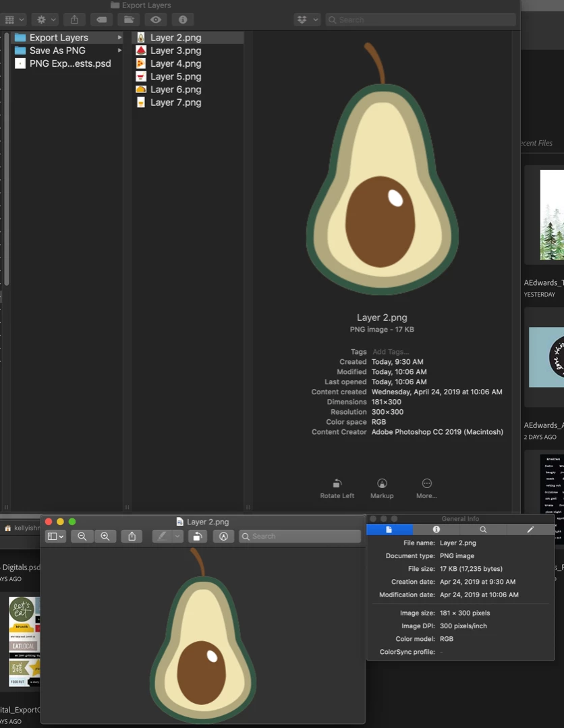
Task: Expand the Save As PNG folder
Action: [119, 50]
